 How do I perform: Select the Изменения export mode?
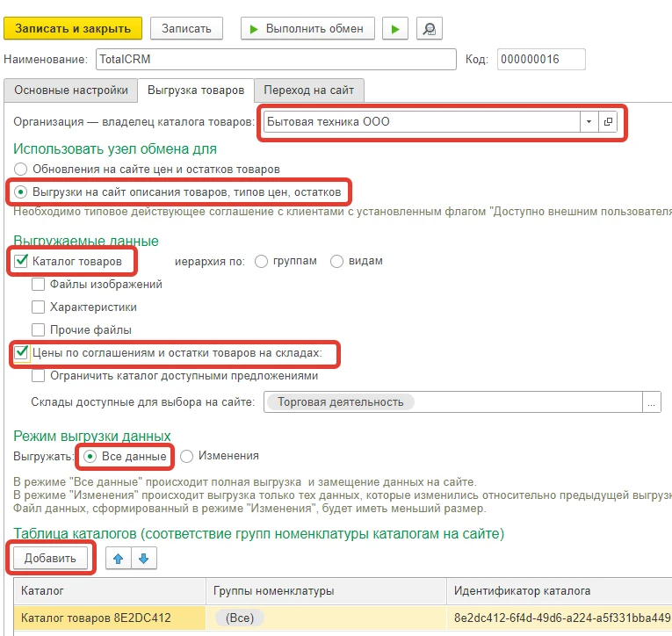pyautogui.click(x=186, y=457)
